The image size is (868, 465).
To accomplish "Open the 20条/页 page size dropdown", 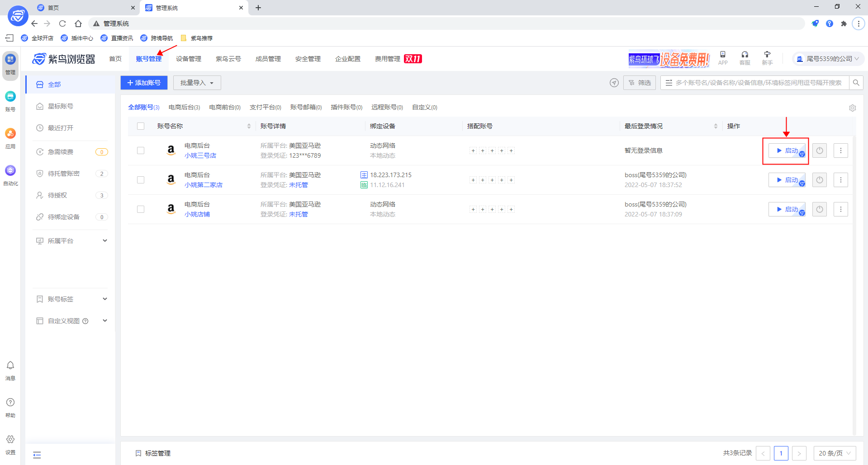I will pyautogui.click(x=834, y=453).
